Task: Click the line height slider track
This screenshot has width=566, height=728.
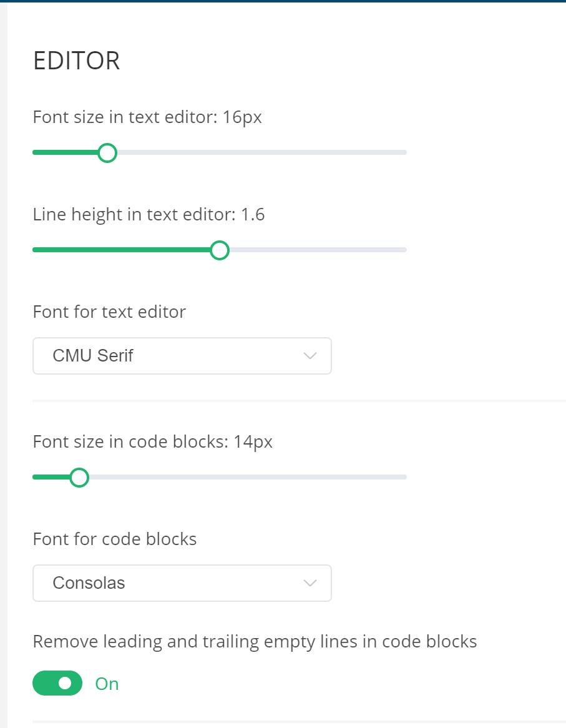Action: 312,249
